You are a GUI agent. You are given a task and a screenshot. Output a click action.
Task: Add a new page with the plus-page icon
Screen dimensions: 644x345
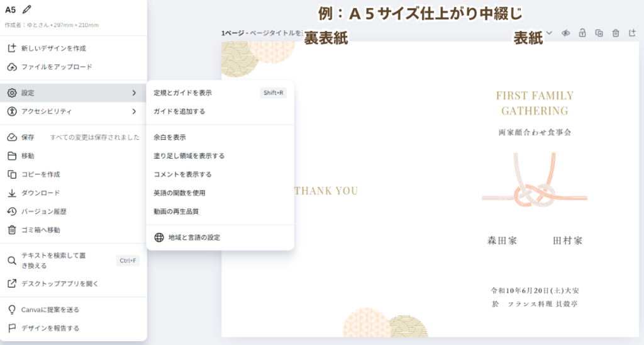[x=632, y=33]
